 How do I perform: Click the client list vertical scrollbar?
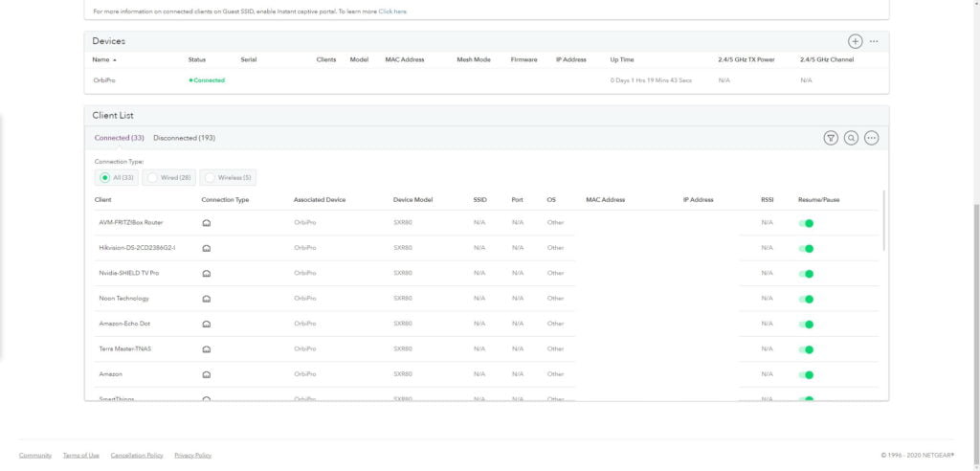pos(883,222)
